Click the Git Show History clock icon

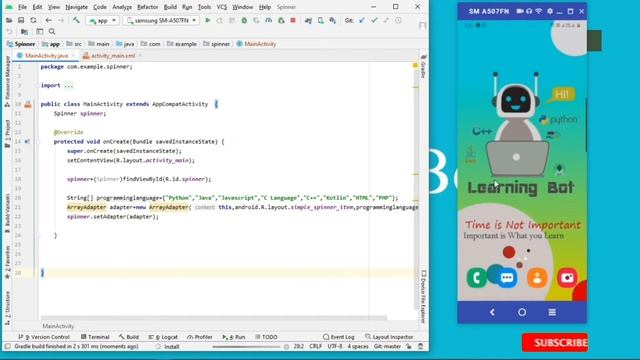pos(398,20)
